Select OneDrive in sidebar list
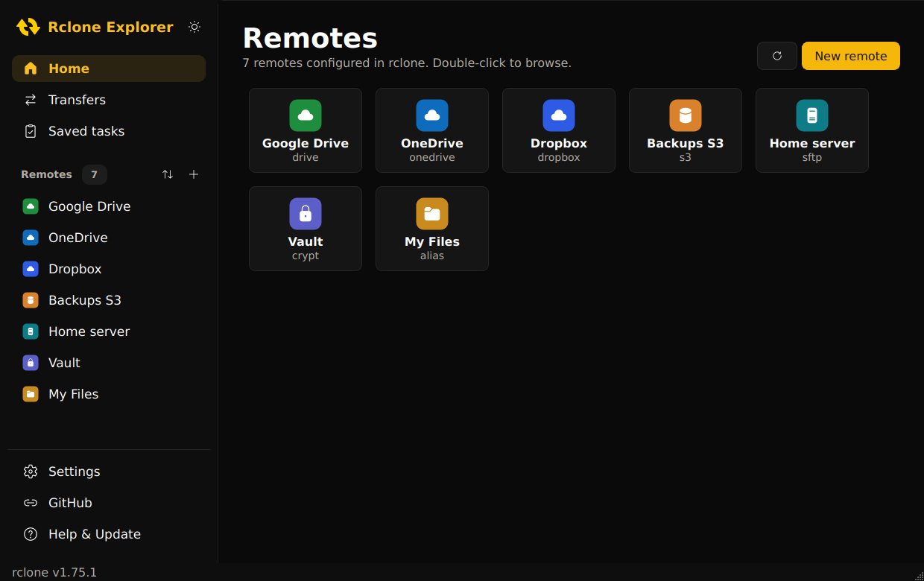The height and width of the screenshot is (581, 924). 109,238
